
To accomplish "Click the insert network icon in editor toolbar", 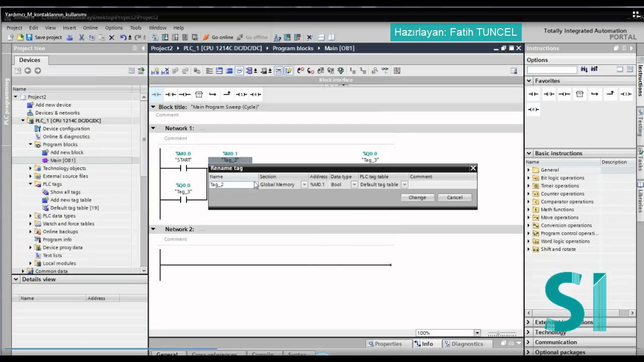I will [x=155, y=71].
